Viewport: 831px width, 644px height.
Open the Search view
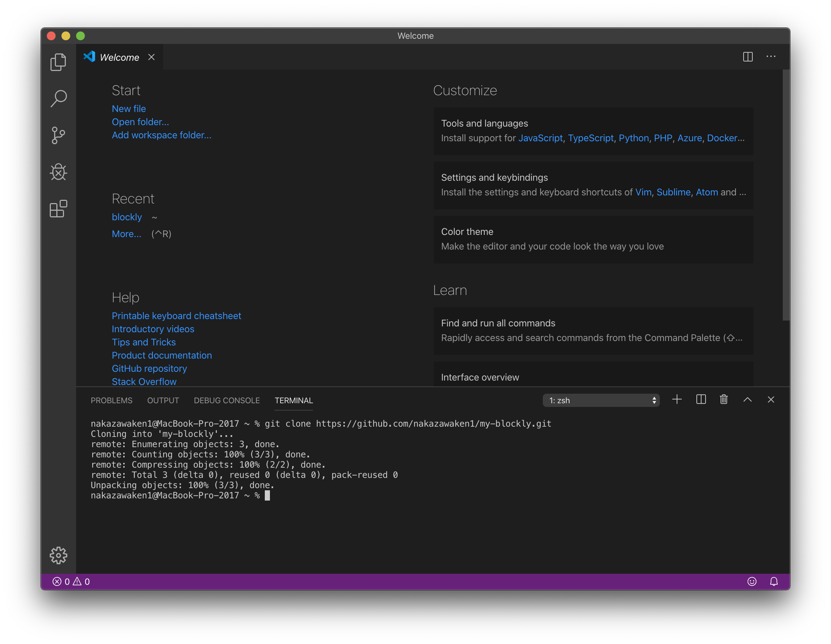[x=59, y=98]
